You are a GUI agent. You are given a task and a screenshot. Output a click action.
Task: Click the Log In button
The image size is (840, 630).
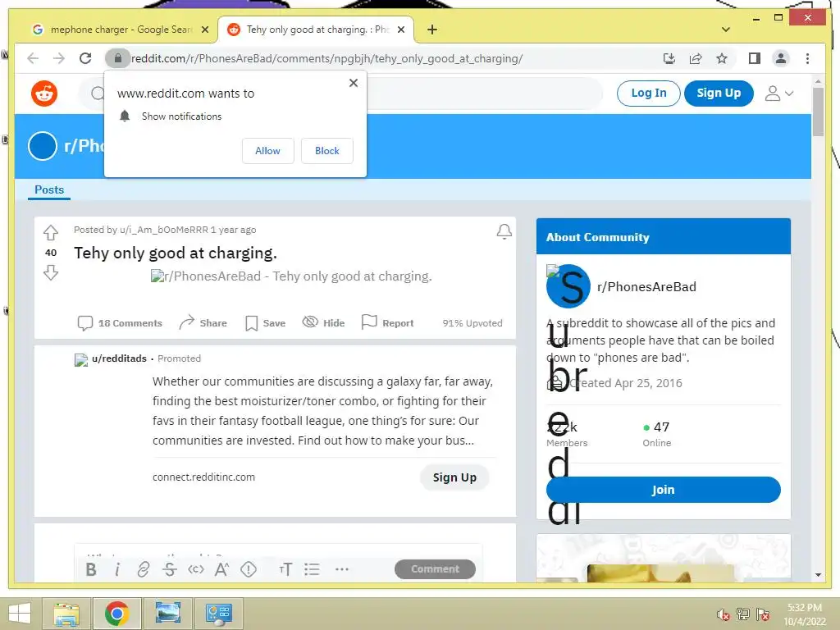pyautogui.click(x=649, y=94)
